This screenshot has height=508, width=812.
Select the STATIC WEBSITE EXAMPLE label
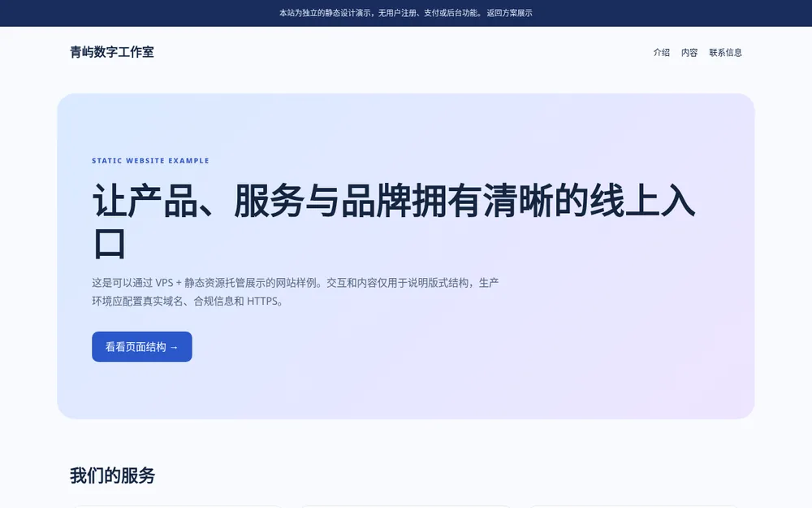[x=151, y=161]
